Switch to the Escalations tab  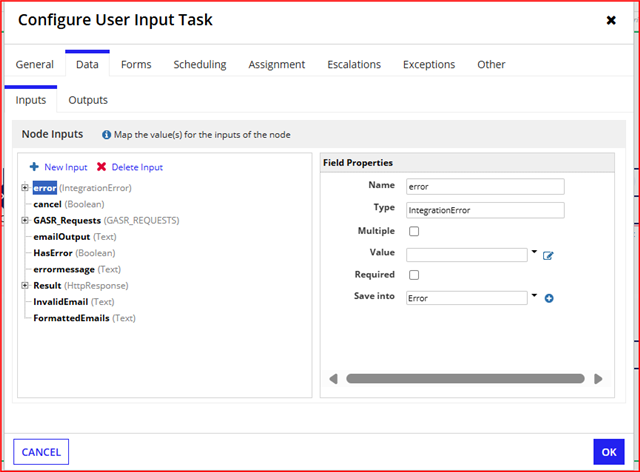(x=354, y=65)
